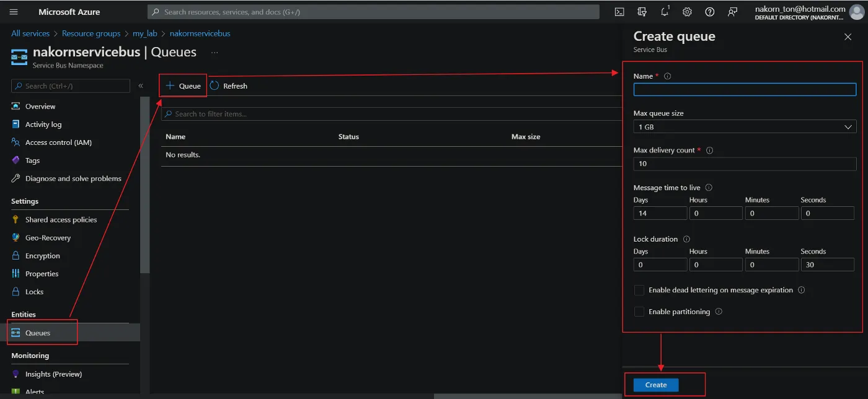Viewport: 868px width, 399px height.
Task: Show info icon for Enable partitioning
Action: 719,312
